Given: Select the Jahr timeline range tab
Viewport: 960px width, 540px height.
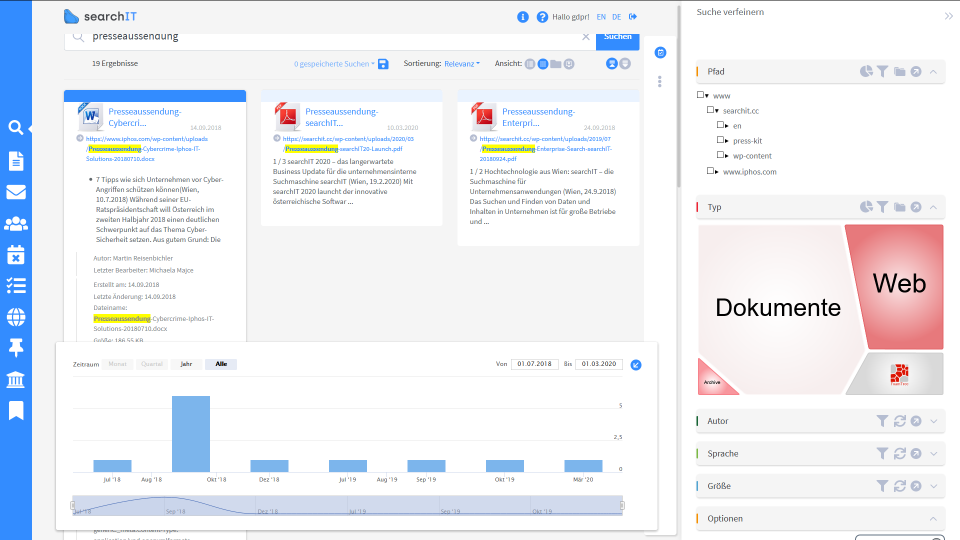Looking at the screenshot, I should (186, 364).
